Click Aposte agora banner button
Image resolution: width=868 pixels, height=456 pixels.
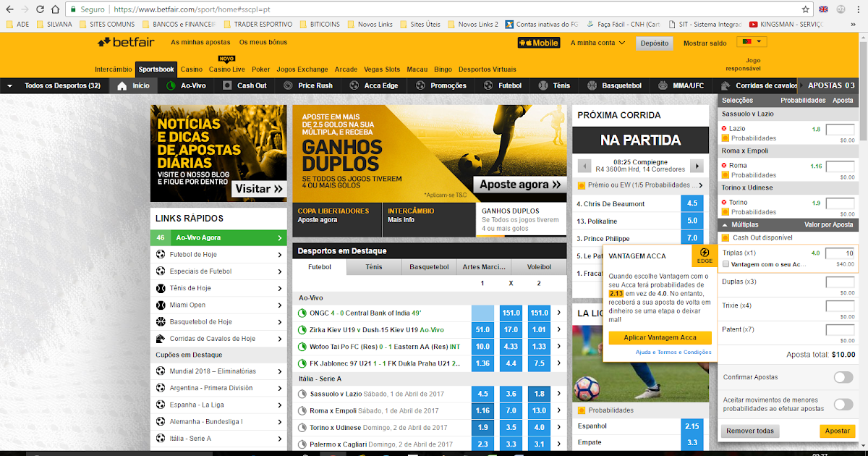click(520, 185)
